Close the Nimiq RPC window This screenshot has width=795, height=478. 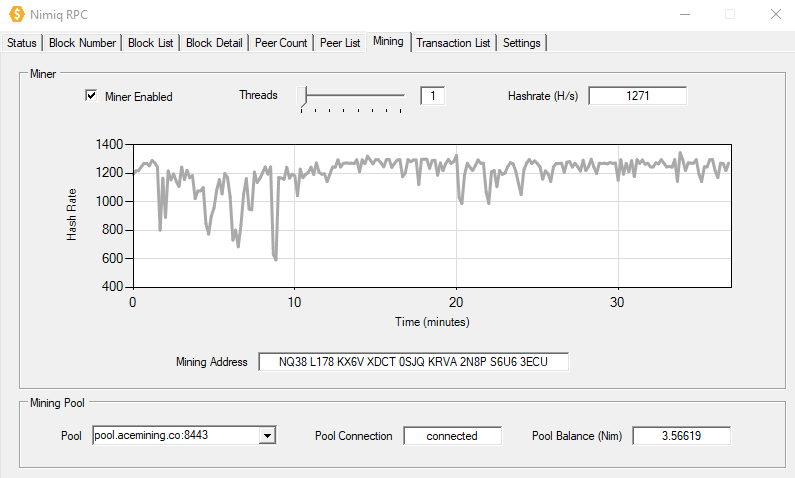point(776,14)
